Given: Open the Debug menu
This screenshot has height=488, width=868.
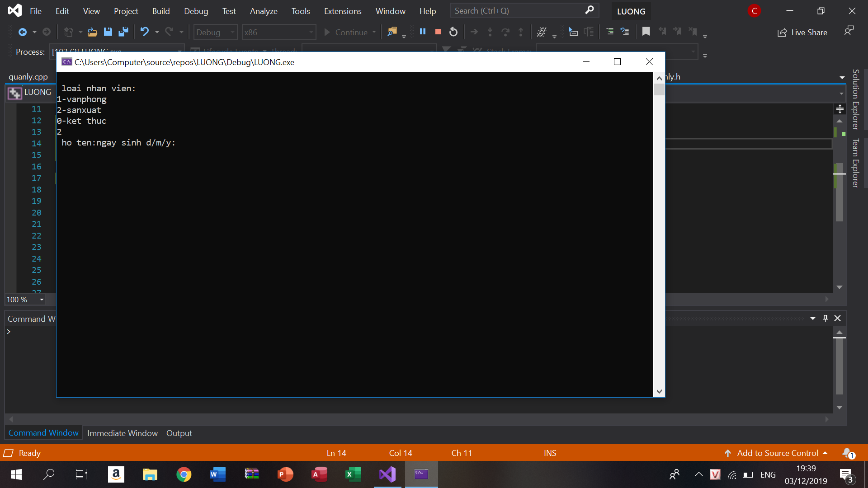Looking at the screenshot, I should 196,11.
